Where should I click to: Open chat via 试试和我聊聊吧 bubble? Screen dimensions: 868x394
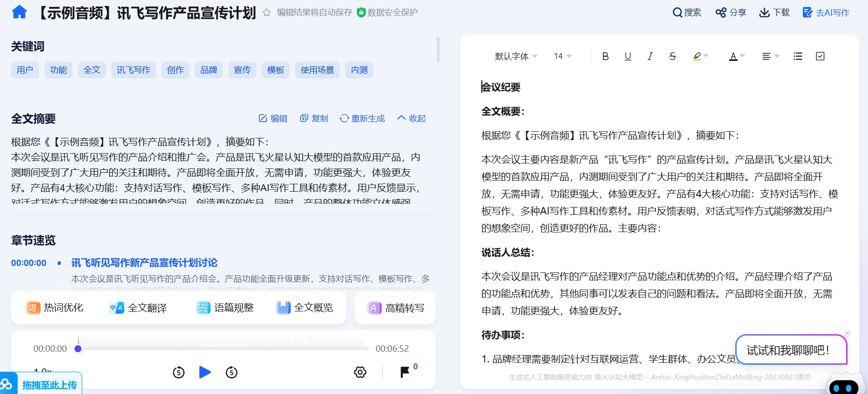(791, 350)
